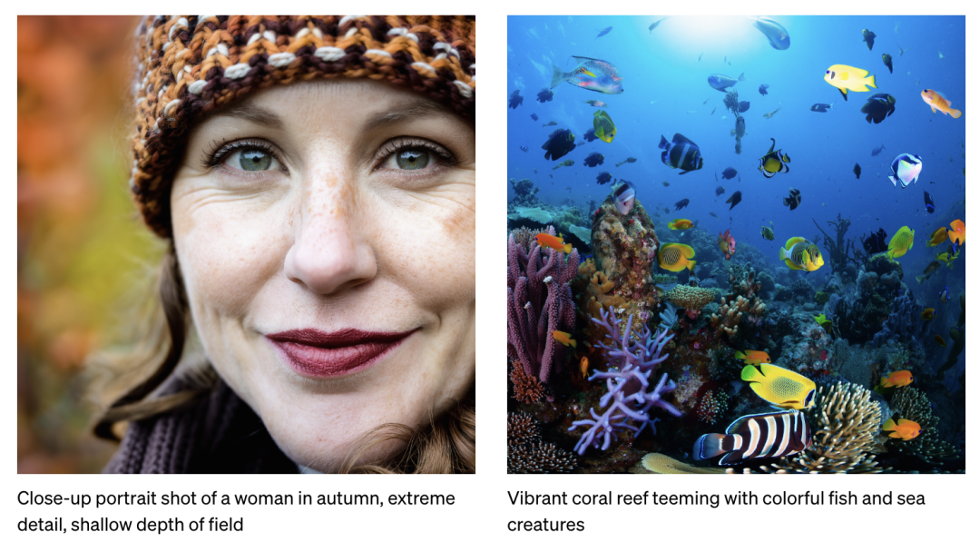Click the woman's freckled nose
This screenshot has height=542, width=980.
tap(330, 244)
